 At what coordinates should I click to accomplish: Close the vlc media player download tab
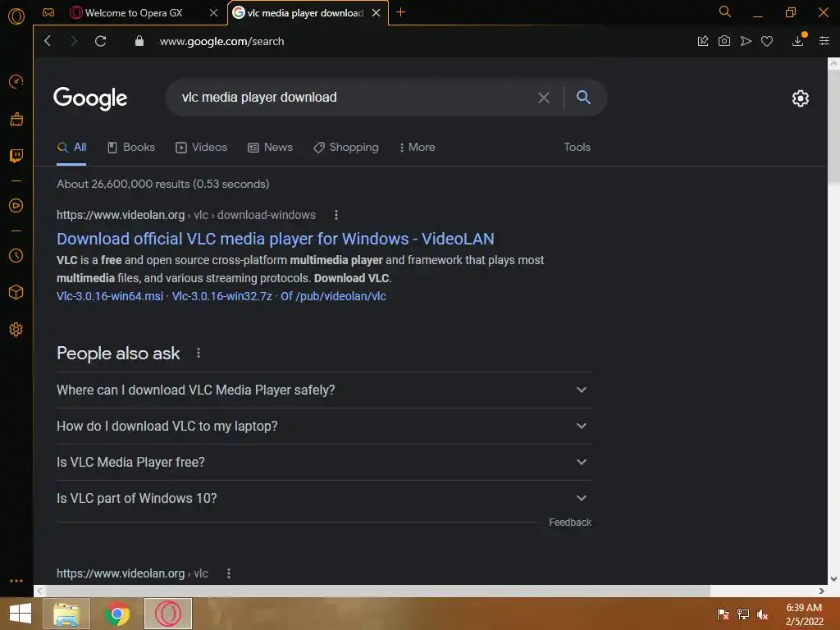[376, 13]
